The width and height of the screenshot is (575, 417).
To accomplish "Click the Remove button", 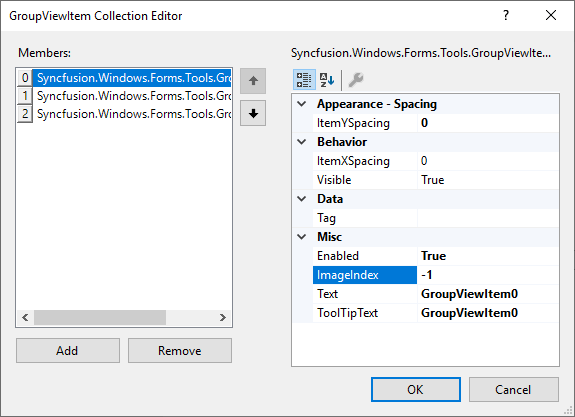I will [x=180, y=351].
